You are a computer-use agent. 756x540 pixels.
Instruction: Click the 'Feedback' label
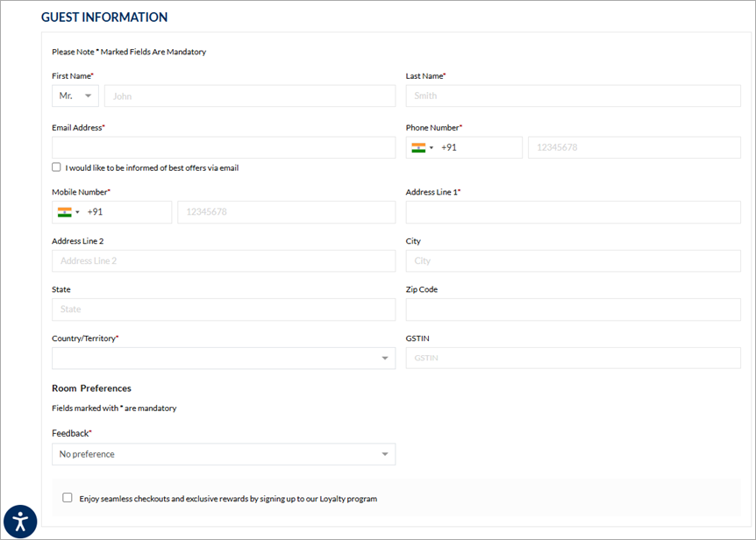[x=71, y=433]
